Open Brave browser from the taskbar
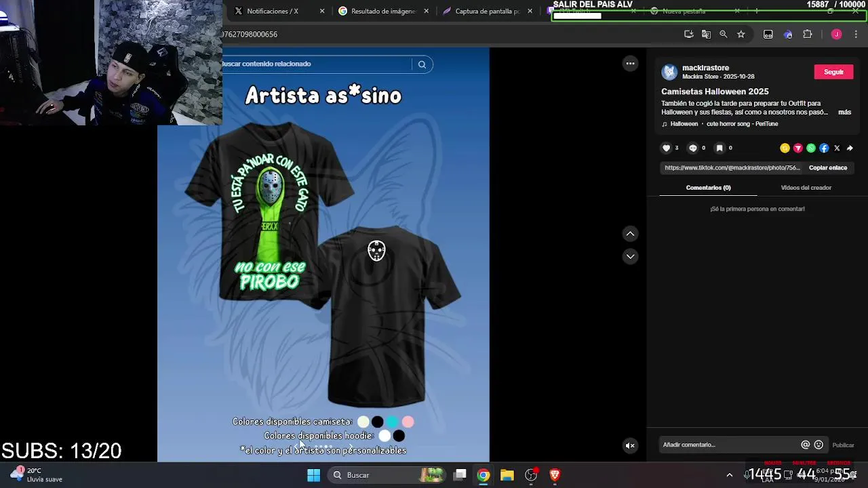868x488 pixels. coord(555,475)
